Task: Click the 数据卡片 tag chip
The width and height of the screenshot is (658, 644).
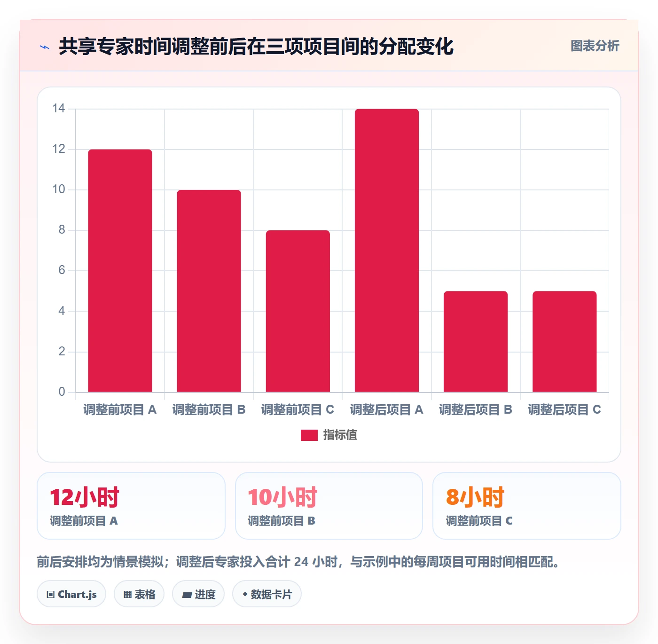Action: tap(267, 594)
